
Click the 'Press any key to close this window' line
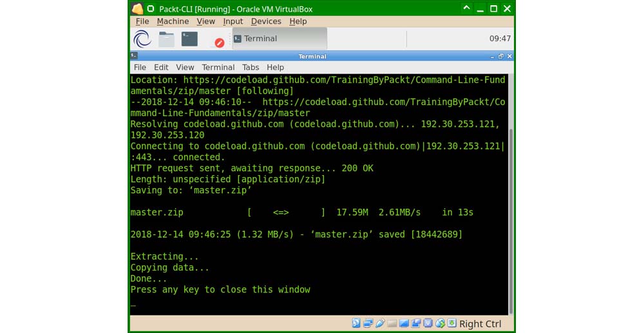[x=220, y=289]
